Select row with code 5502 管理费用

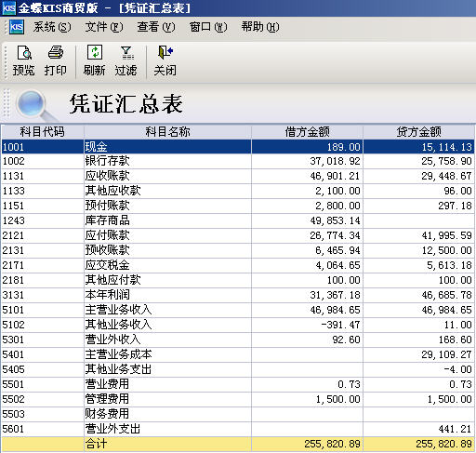238,399
